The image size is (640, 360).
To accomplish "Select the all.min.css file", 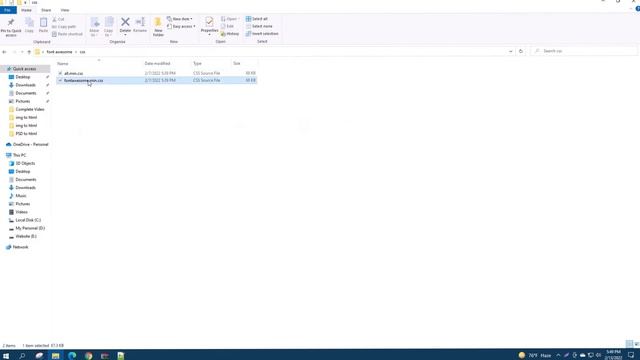I will [x=157, y=73].
